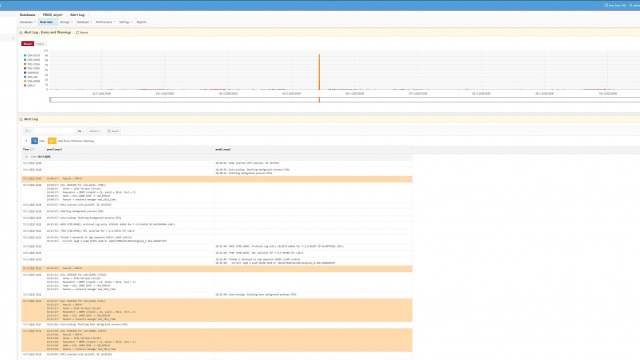Click the Refresh icon beside Alert Log title

click(77, 32)
